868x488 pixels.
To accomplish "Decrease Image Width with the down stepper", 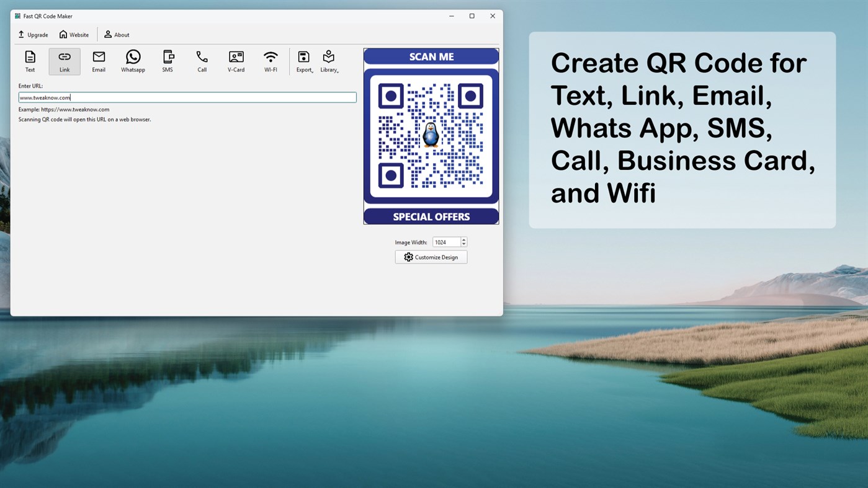I will coord(464,244).
